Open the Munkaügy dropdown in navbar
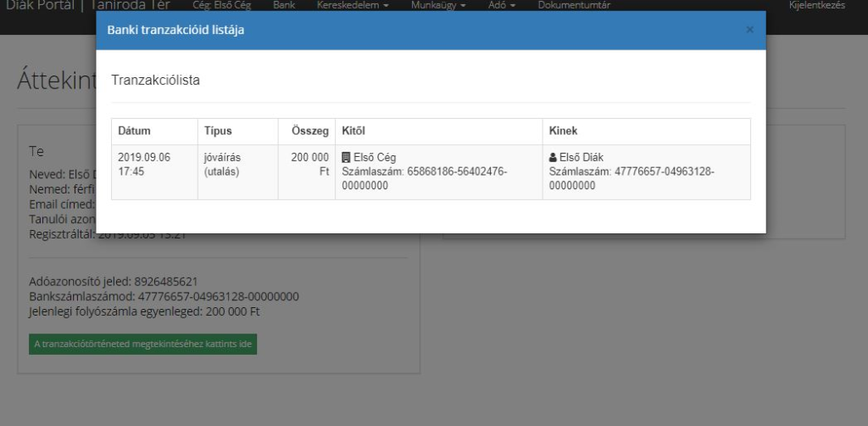The width and height of the screenshot is (868, 426). pyautogui.click(x=438, y=6)
